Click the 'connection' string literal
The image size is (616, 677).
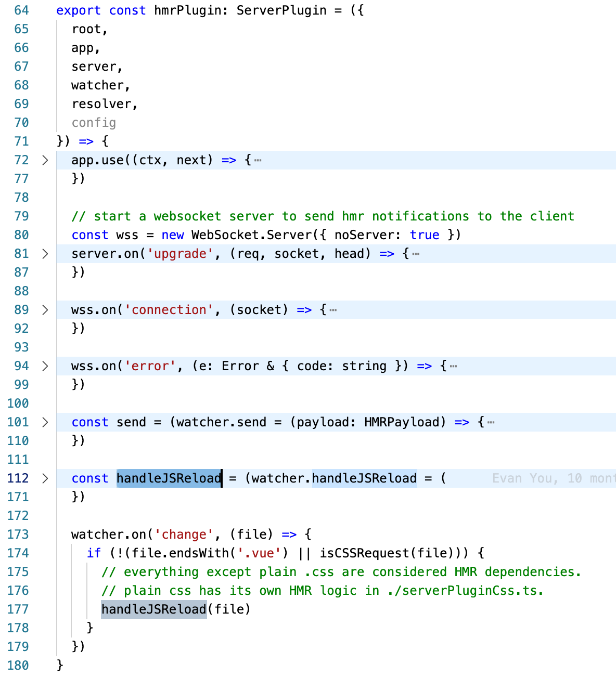click(x=169, y=310)
